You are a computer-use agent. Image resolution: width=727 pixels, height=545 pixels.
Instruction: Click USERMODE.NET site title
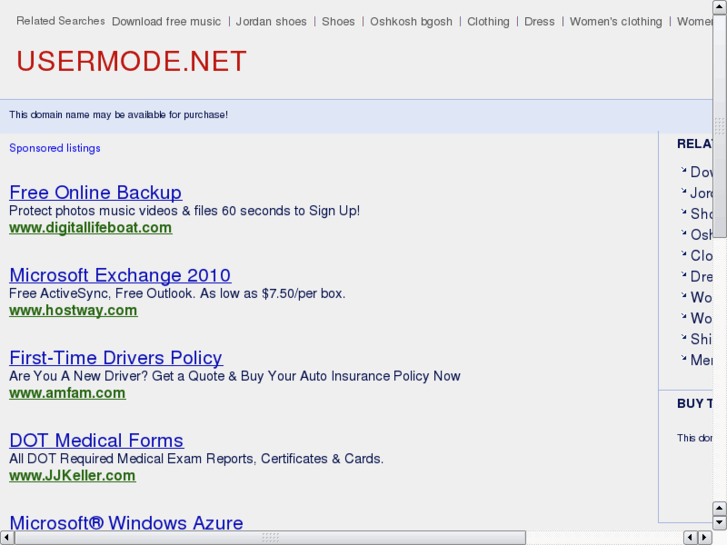132,61
